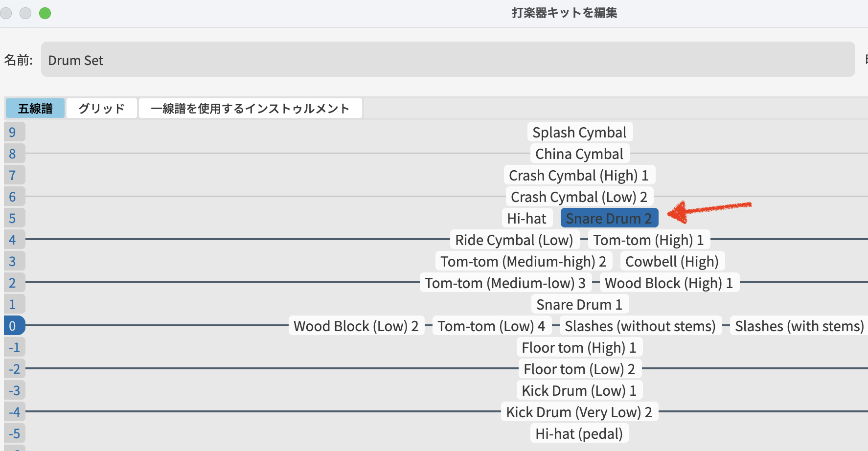Select Tom-tom (Medium-high) 2
Viewport: 868px width, 451px height.
coord(523,261)
